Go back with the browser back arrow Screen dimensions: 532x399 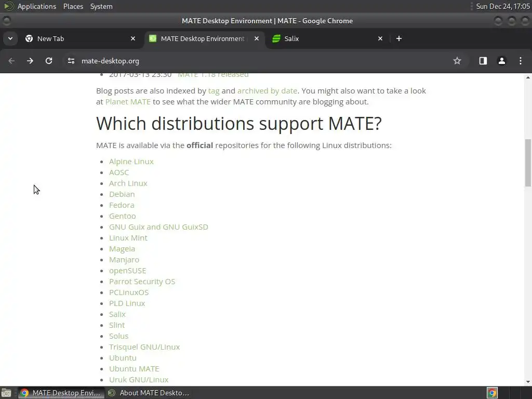pos(11,61)
